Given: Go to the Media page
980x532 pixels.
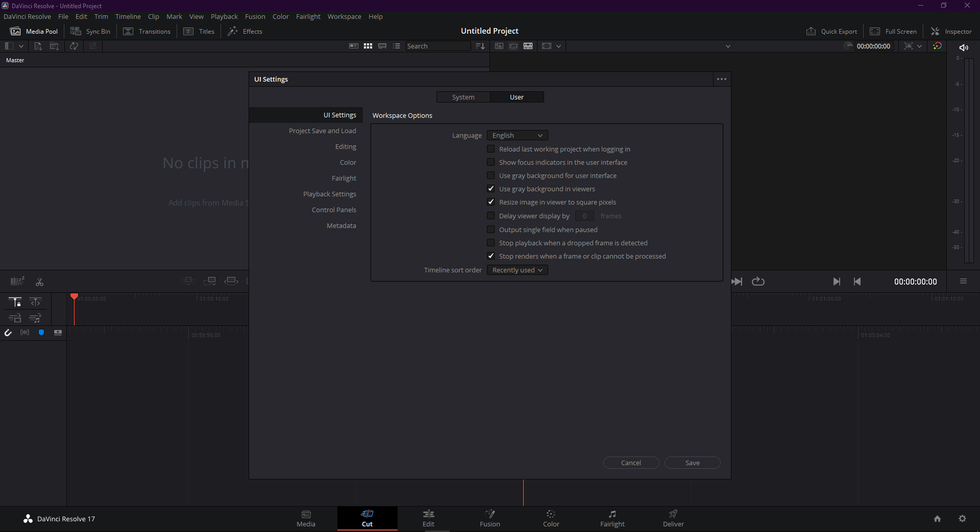Looking at the screenshot, I should tap(306, 519).
